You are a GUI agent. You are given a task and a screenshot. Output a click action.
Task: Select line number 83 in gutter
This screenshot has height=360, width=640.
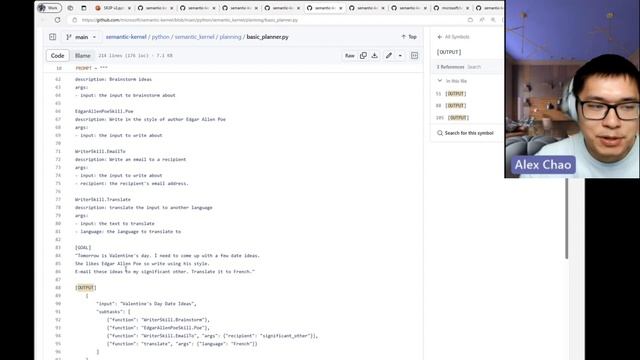tap(58, 248)
